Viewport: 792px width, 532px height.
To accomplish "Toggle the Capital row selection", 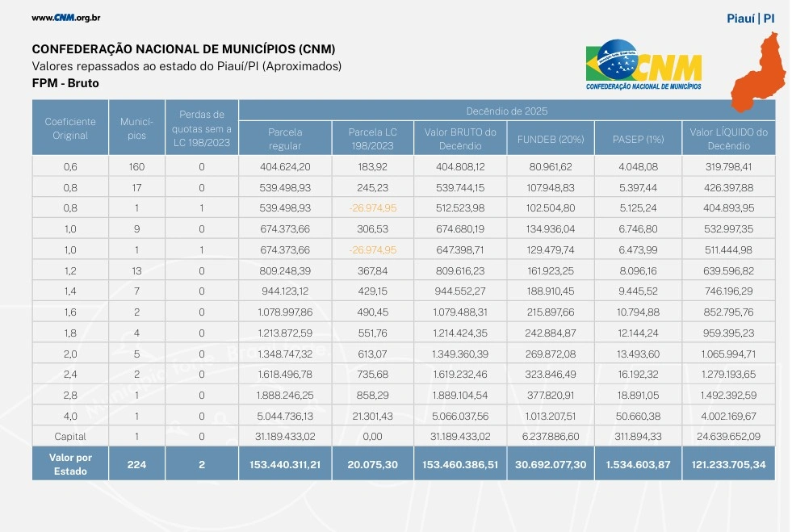I will point(69,436).
